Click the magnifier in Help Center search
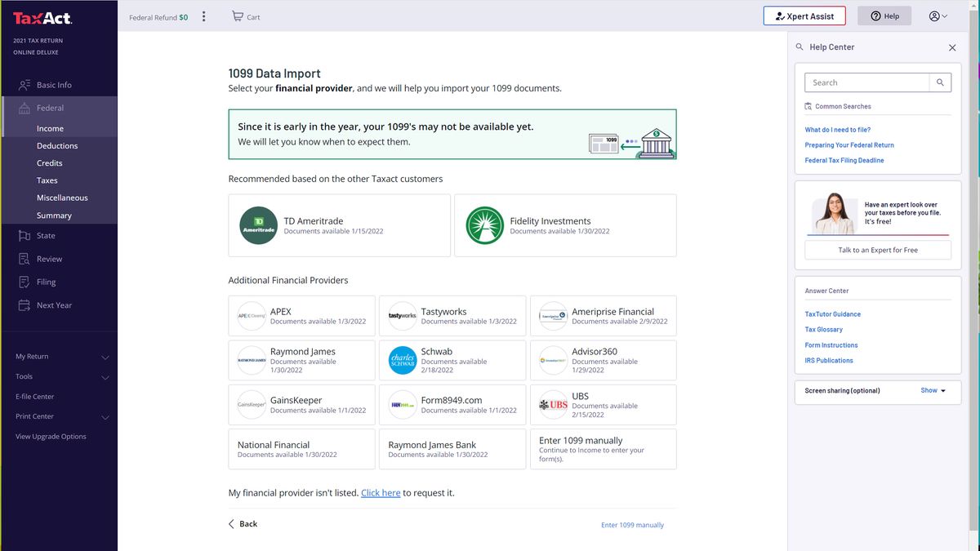Image resolution: width=980 pixels, height=551 pixels. click(x=940, y=82)
